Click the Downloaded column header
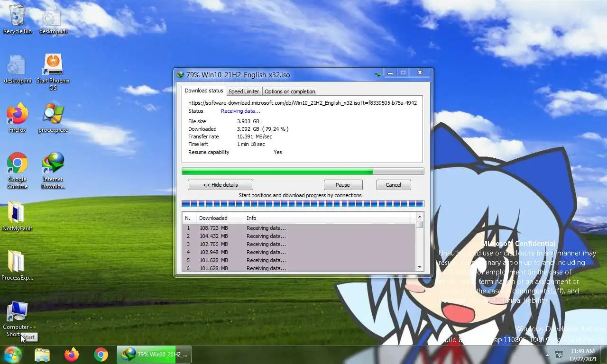Viewport: 607px width, 364px height. (220, 218)
